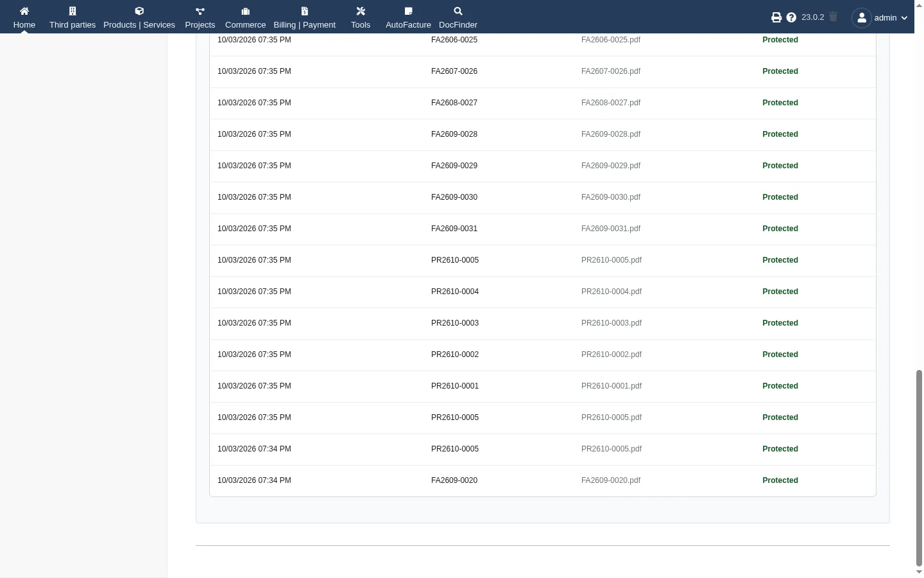This screenshot has height=578, width=924.
Task: Open file FA2607-0026.pdf
Action: click(611, 71)
